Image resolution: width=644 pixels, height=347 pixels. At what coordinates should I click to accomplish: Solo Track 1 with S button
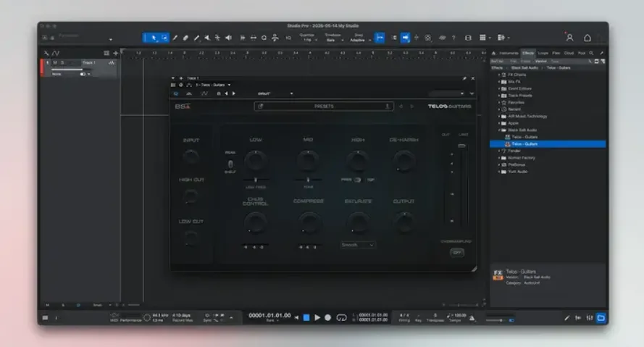(x=62, y=63)
